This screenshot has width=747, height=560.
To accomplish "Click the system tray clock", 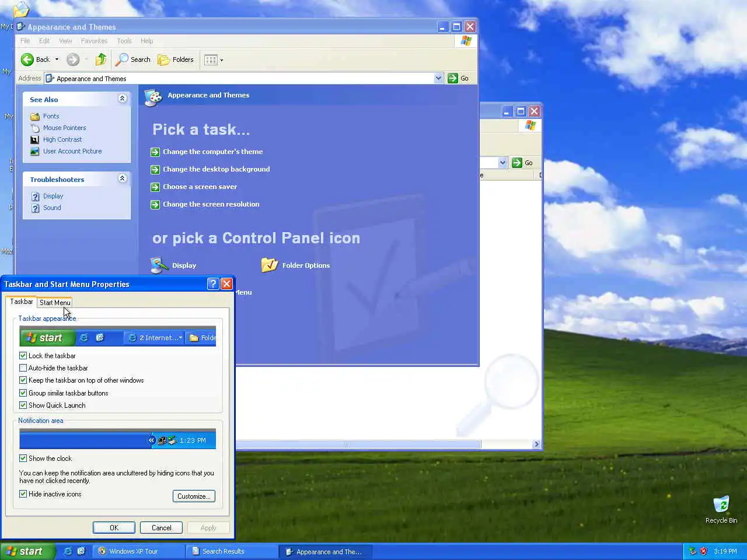I will pyautogui.click(x=725, y=551).
